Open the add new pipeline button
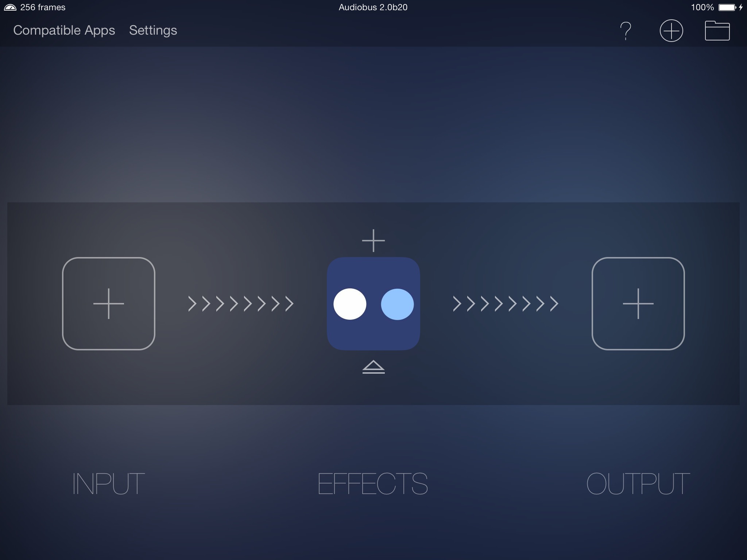 (670, 31)
